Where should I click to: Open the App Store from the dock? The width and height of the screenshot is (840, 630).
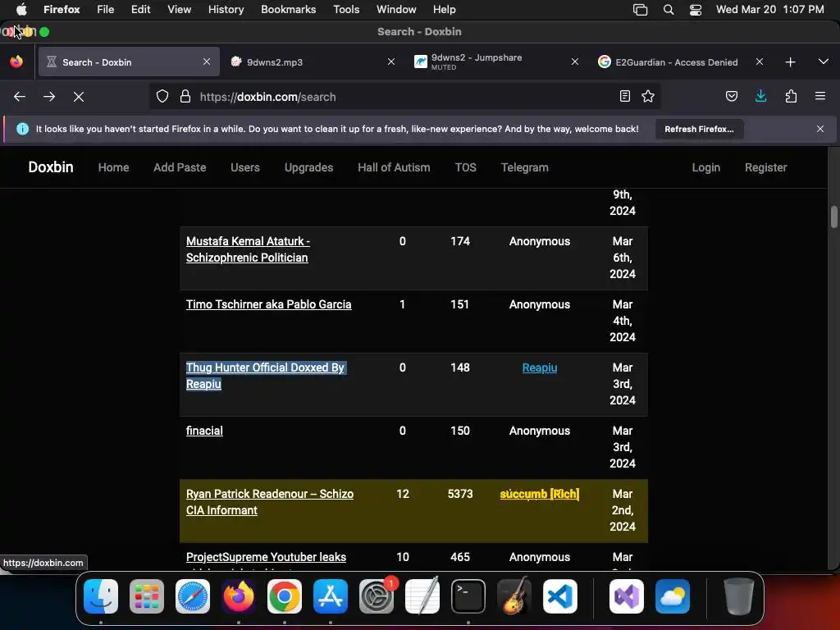click(331, 596)
